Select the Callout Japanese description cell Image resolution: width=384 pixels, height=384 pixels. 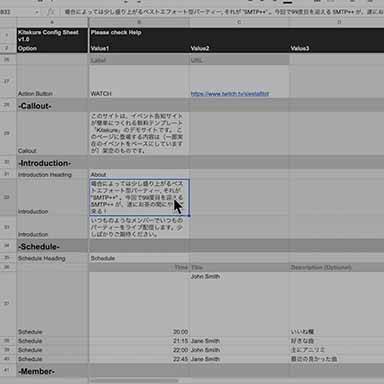click(x=139, y=133)
